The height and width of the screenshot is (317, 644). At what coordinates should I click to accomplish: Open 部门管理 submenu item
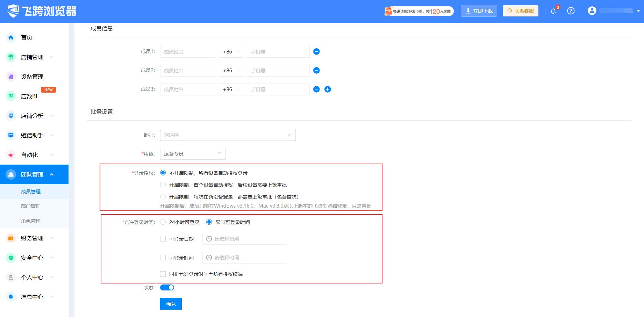click(31, 206)
